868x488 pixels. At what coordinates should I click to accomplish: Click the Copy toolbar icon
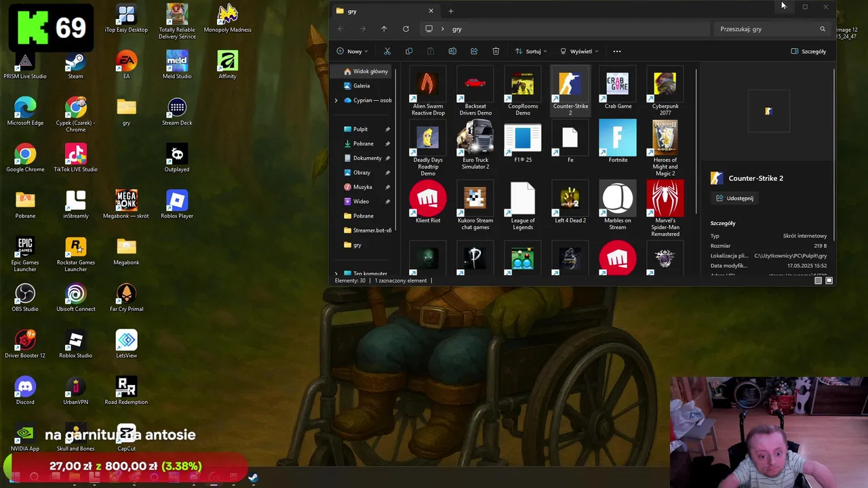point(409,52)
